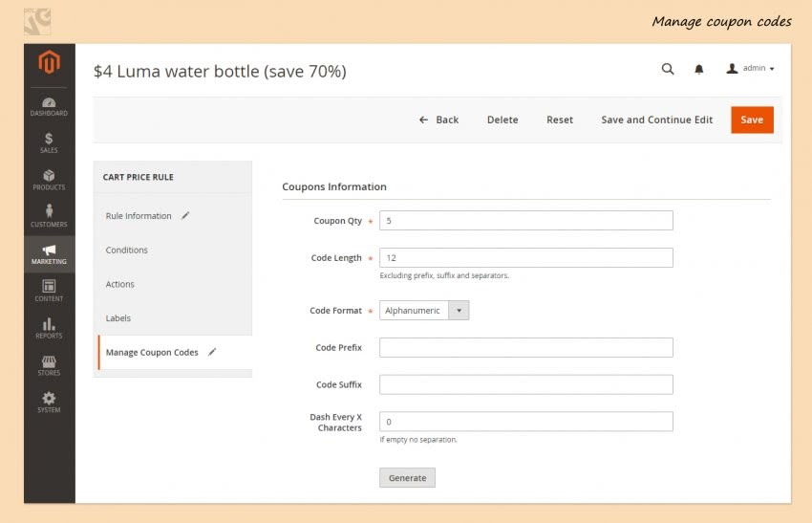The width and height of the screenshot is (812, 523).
Task: Click pencil icon next to Rule Information
Action: click(185, 216)
